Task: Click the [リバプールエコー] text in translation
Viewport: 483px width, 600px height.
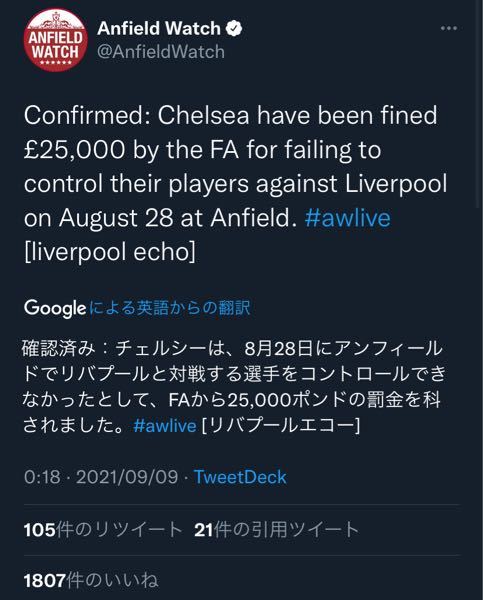Action: click(281, 426)
